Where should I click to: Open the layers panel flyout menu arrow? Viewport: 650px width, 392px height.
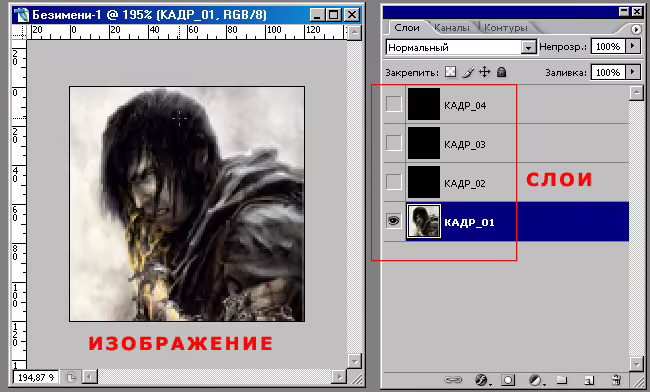pos(636,29)
